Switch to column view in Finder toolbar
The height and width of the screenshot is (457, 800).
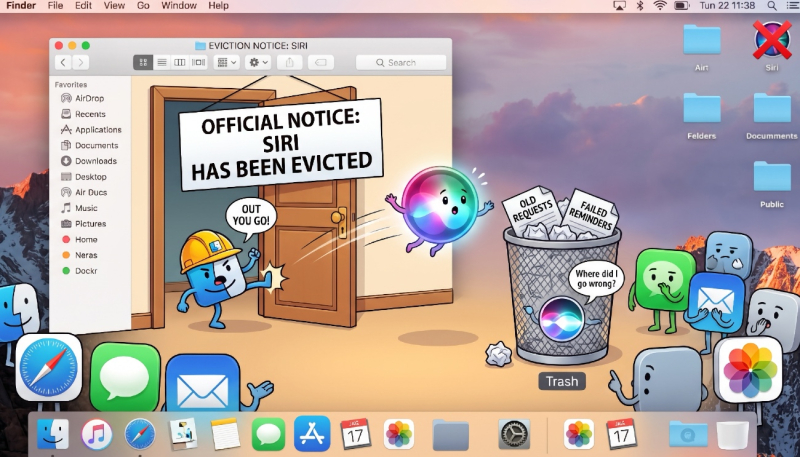pos(180,62)
